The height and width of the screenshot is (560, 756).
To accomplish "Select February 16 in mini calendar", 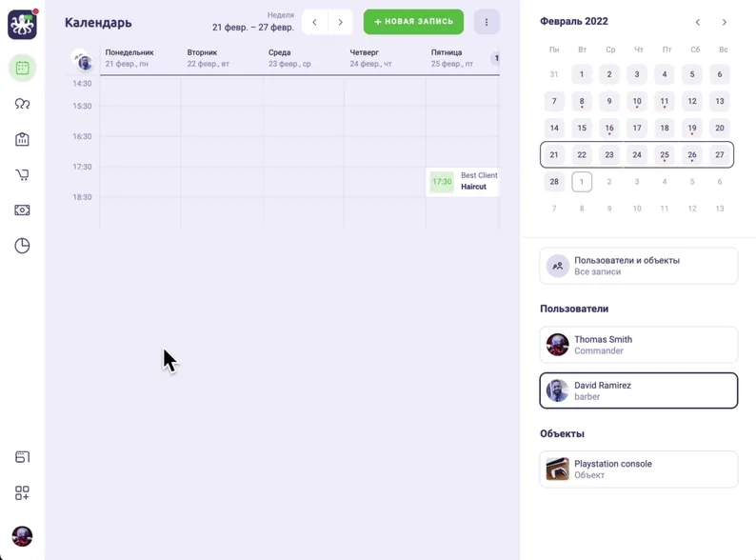I will (609, 128).
